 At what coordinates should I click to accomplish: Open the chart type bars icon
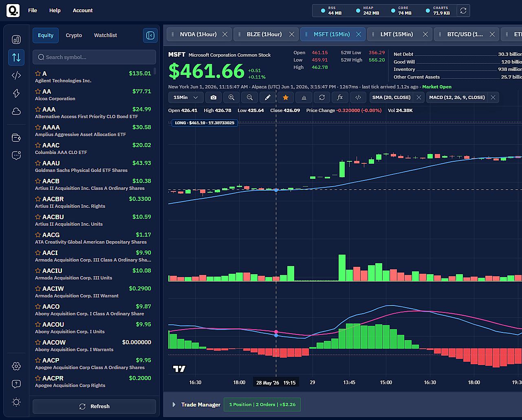[x=304, y=97]
